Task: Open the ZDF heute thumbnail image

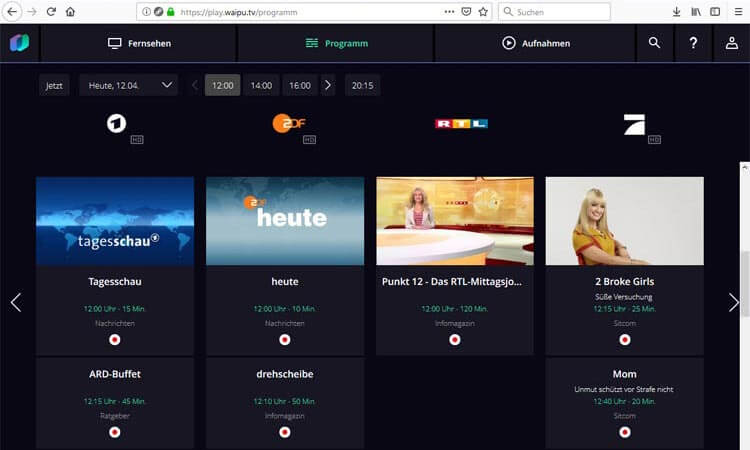Action: pos(285,221)
